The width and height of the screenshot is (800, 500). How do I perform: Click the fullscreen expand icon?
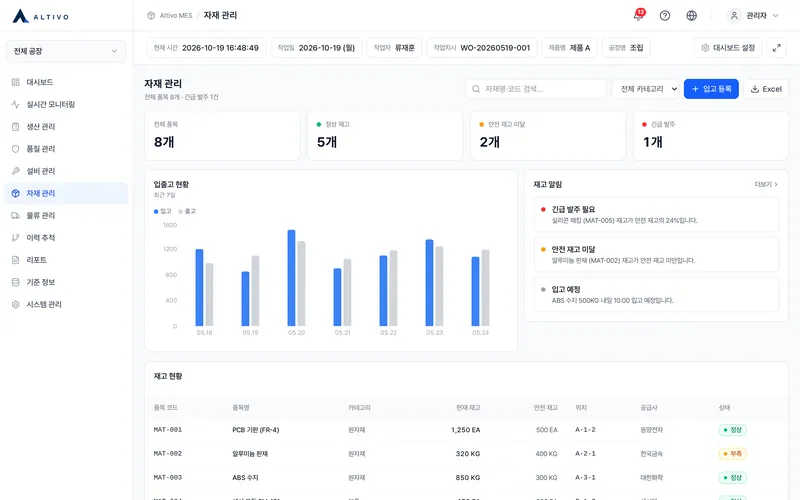tap(777, 48)
